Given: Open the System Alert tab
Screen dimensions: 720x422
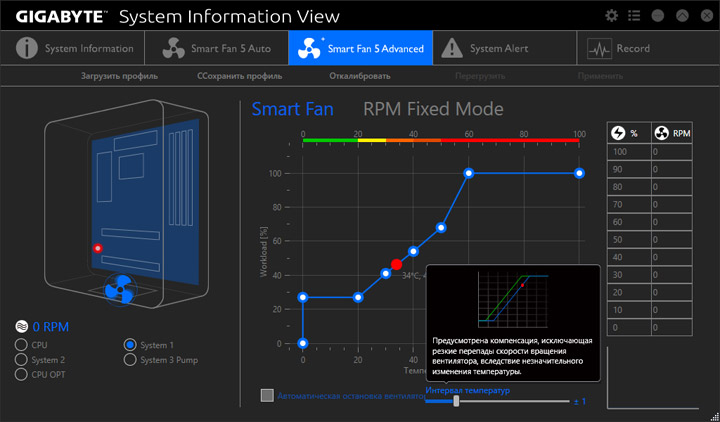Looking at the screenshot, I should (x=505, y=48).
